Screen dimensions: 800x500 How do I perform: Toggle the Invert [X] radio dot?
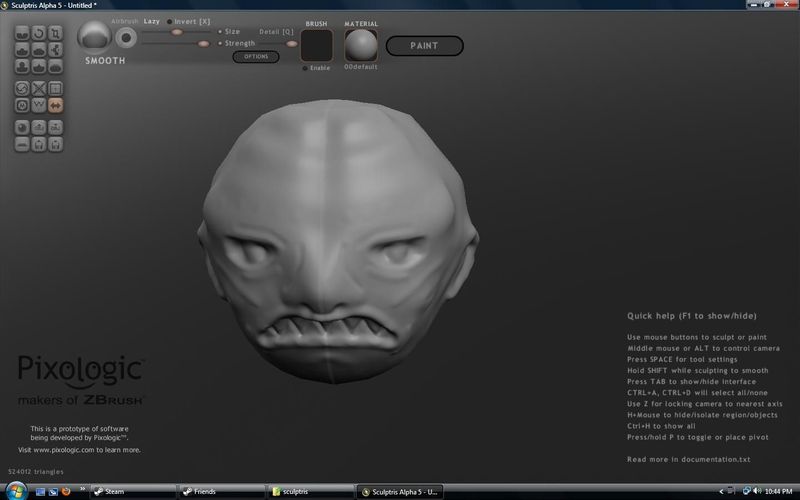tap(169, 21)
